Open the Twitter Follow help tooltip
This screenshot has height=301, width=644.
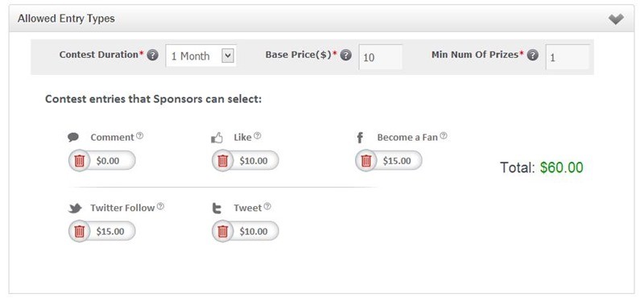[160, 206]
